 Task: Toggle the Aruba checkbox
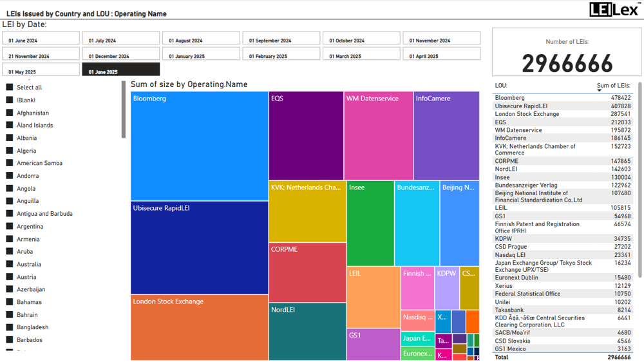click(x=10, y=251)
